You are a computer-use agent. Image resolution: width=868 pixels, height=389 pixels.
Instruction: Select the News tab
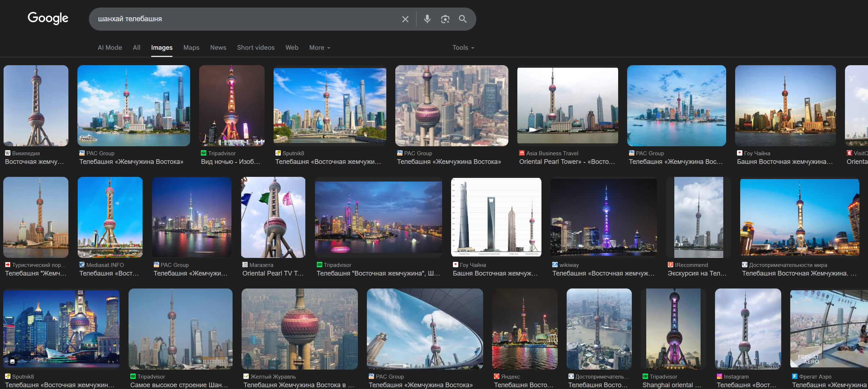[x=218, y=48]
